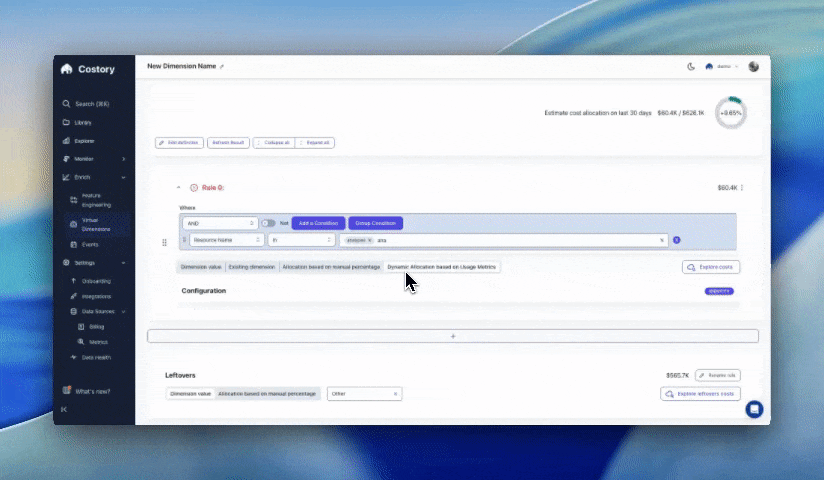This screenshot has height=480, width=824.
Task: Add a new rule with plus bar
Action: (x=453, y=336)
